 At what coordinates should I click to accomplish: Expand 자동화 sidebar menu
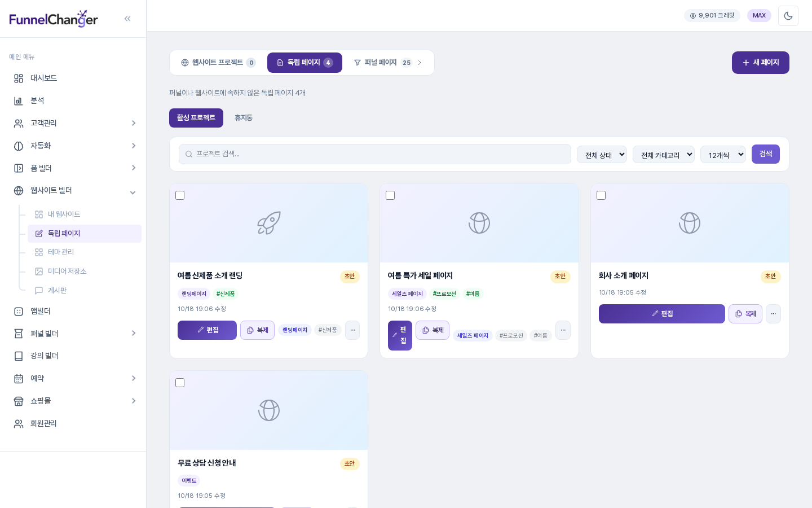click(73, 146)
